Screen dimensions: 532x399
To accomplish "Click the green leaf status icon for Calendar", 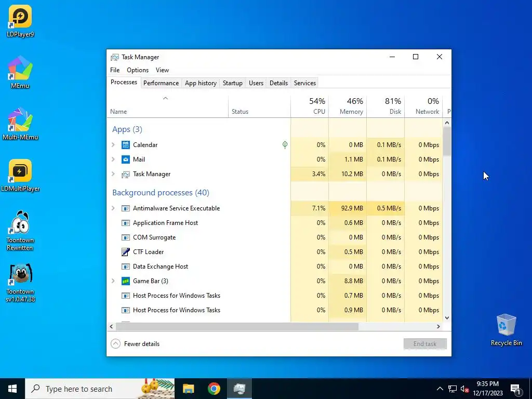I will (x=285, y=145).
